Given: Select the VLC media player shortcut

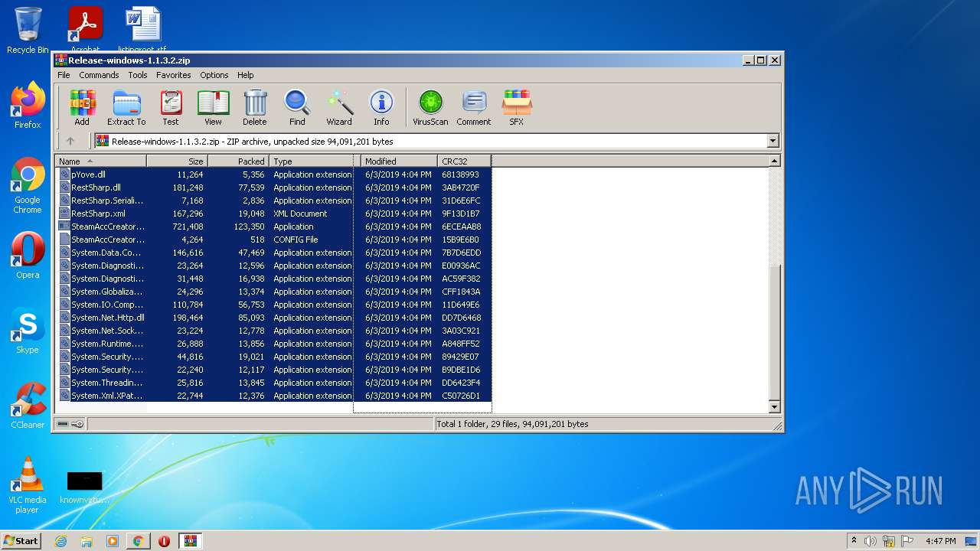Looking at the screenshot, I should coord(28,485).
